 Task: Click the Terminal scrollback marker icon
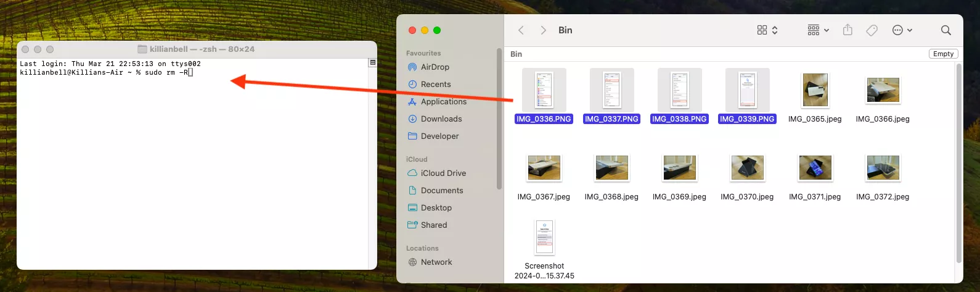tap(372, 63)
